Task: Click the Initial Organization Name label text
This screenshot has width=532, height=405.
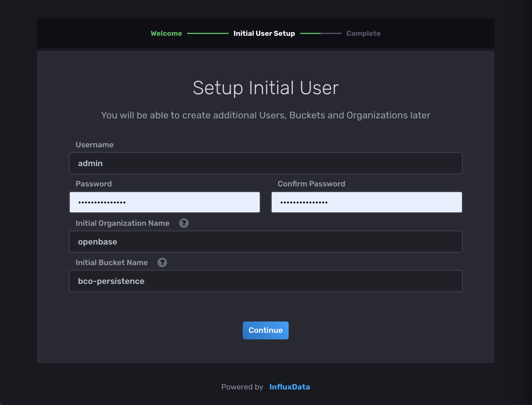Action: tap(122, 223)
